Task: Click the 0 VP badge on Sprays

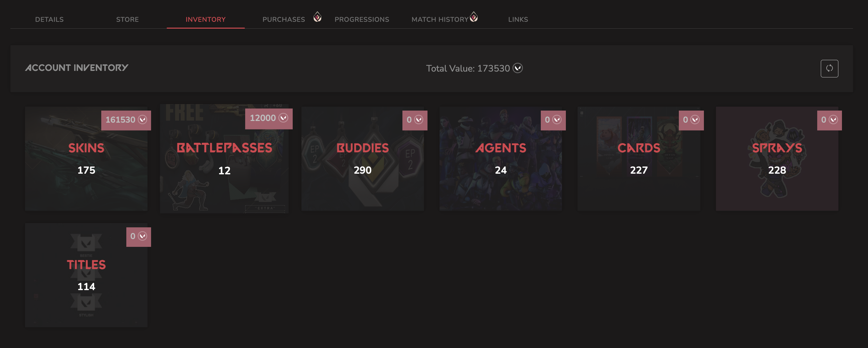Action: (x=829, y=120)
